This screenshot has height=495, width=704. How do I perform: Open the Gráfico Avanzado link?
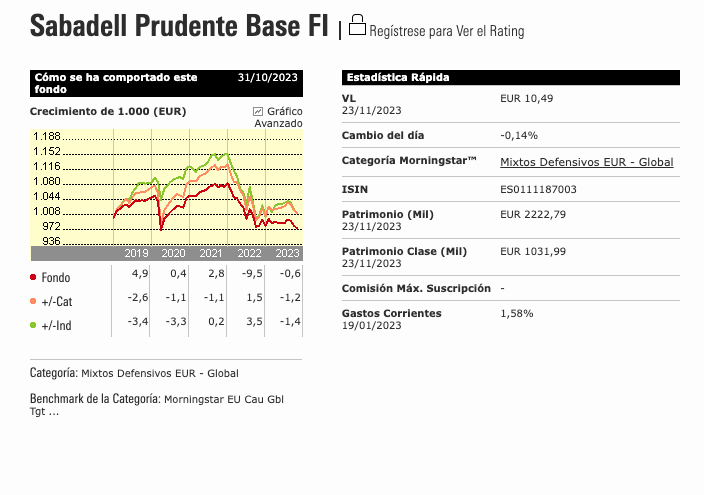278,117
